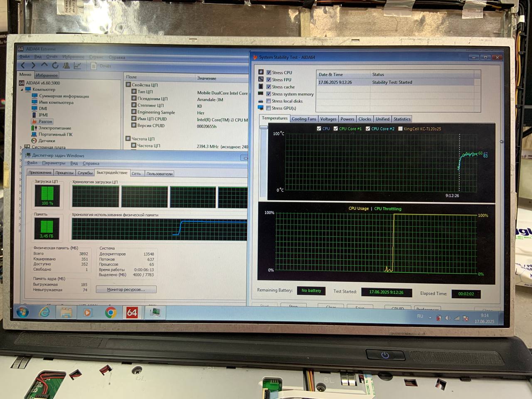Enable the Stress local disks checkbox
Screen dimensions: 532x399
point(269,101)
